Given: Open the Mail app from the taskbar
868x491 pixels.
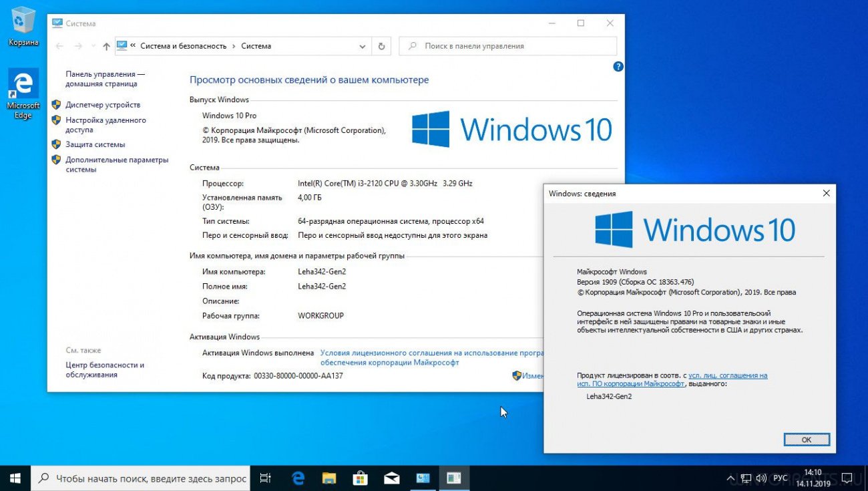Looking at the screenshot, I should 391,478.
